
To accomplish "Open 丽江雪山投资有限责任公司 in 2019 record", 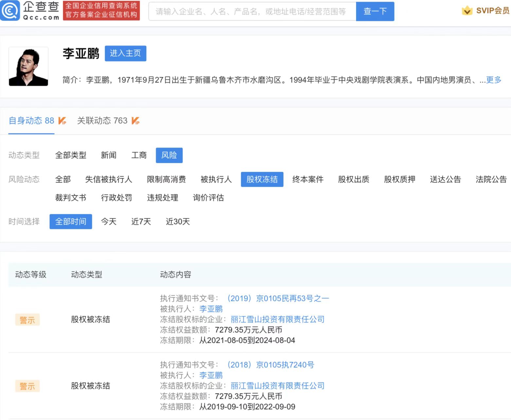I will [x=277, y=319].
